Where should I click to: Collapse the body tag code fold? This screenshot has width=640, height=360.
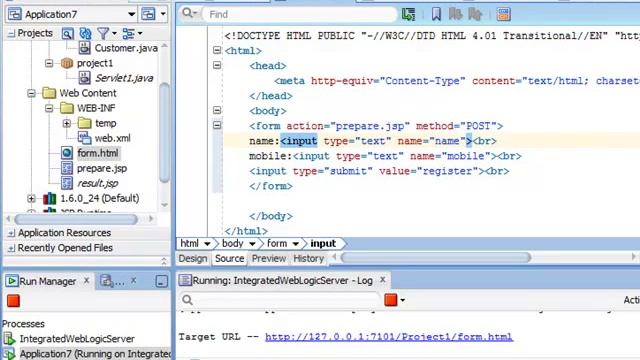point(217,110)
